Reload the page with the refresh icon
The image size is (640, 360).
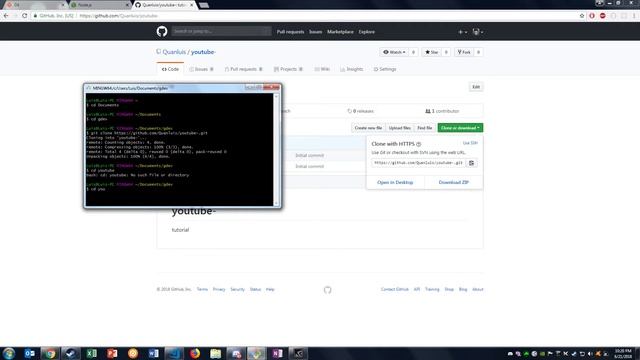point(24,16)
